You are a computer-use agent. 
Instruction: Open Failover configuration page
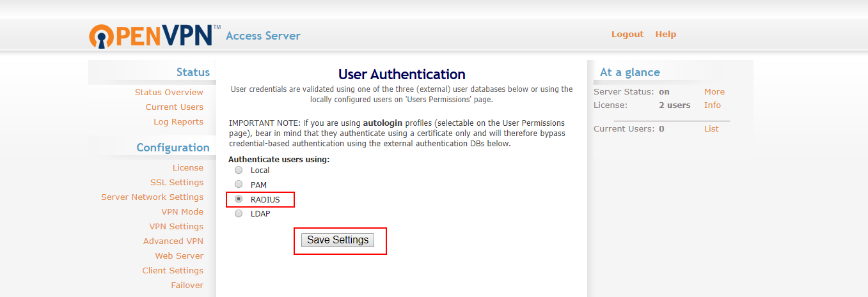(187, 286)
